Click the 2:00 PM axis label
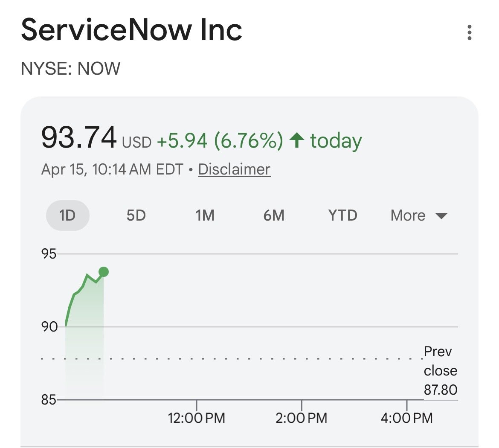 (302, 418)
